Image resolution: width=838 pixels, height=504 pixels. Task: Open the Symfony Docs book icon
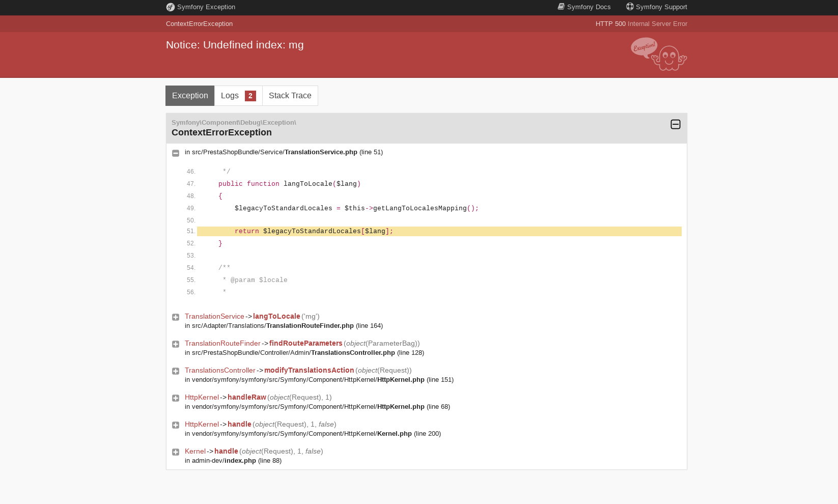pos(561,7)
